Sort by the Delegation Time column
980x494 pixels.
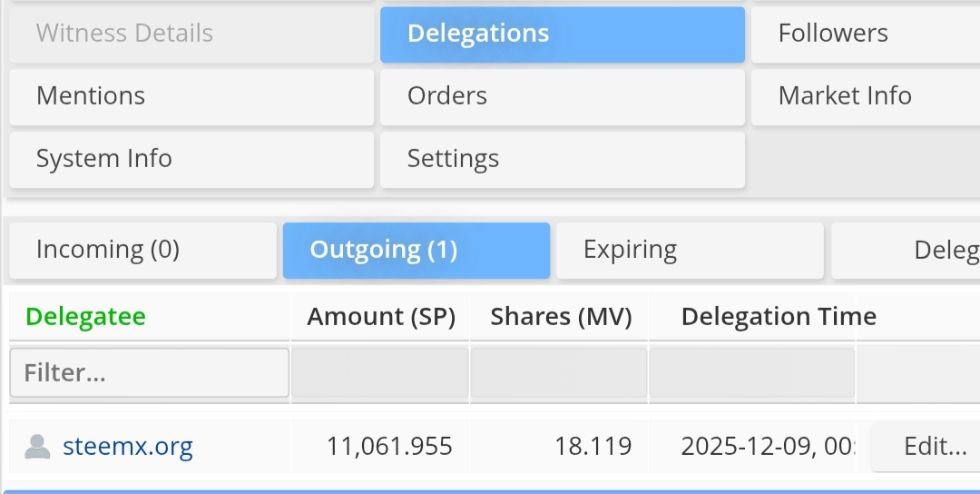tap(779, 316)
